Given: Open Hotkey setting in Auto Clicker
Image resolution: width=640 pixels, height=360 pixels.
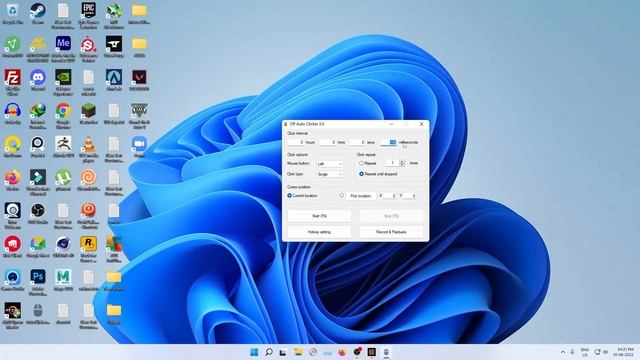Looking at the screenshot, I should click(x=319, y=232).
